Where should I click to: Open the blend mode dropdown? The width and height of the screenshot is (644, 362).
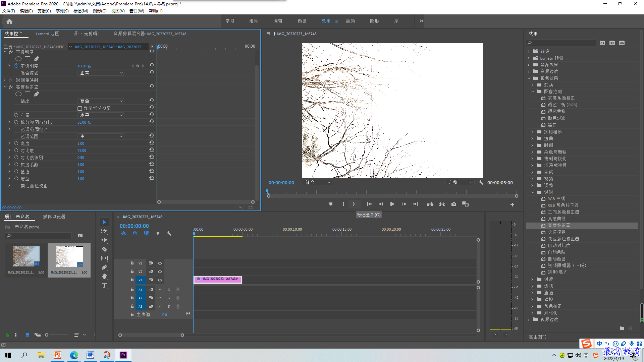[x=101, y=73]
